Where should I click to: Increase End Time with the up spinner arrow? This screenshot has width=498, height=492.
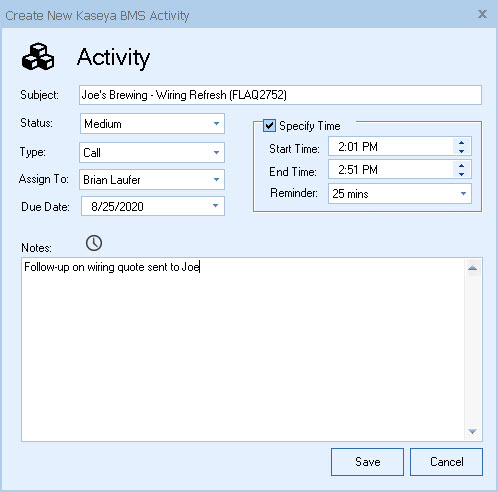[x=461, y=166]
